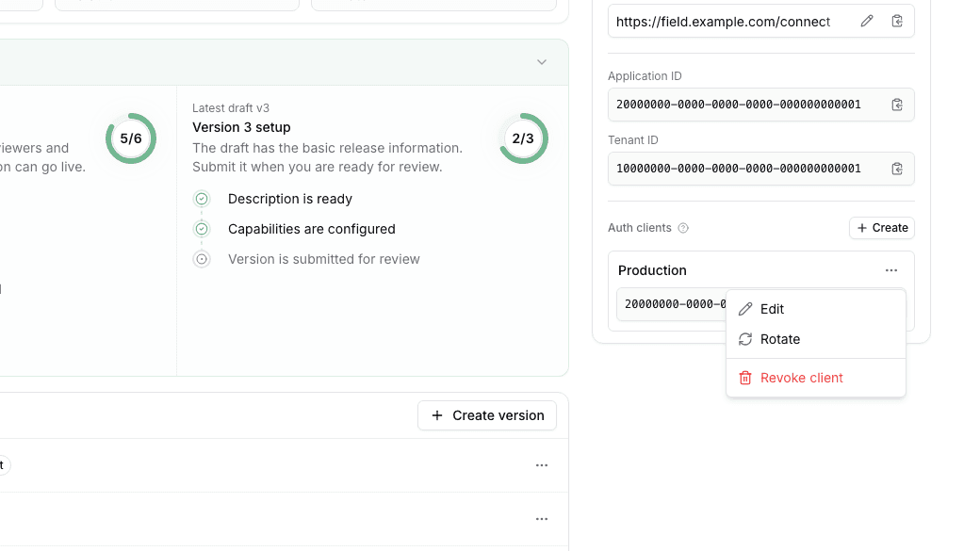Screen dimensions: 980x551
Task: Click Description is ready check icon
Action: [x=202, y=199]
